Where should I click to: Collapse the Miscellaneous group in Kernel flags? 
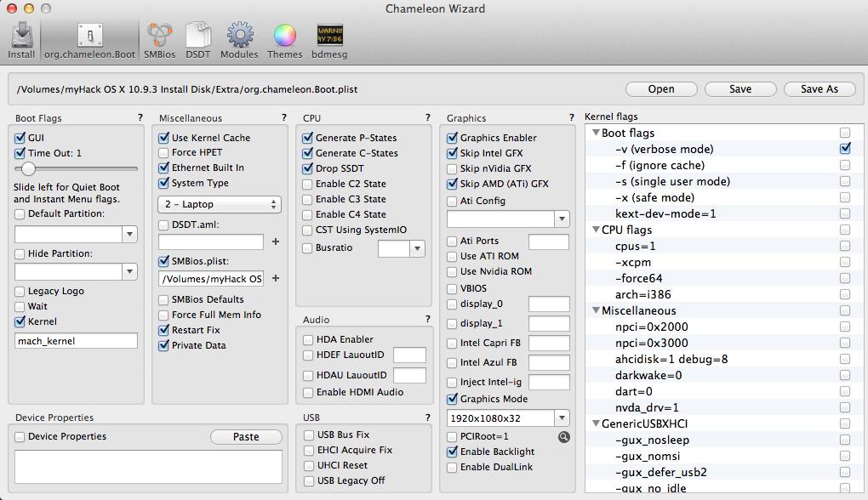[x=596, y=310]
